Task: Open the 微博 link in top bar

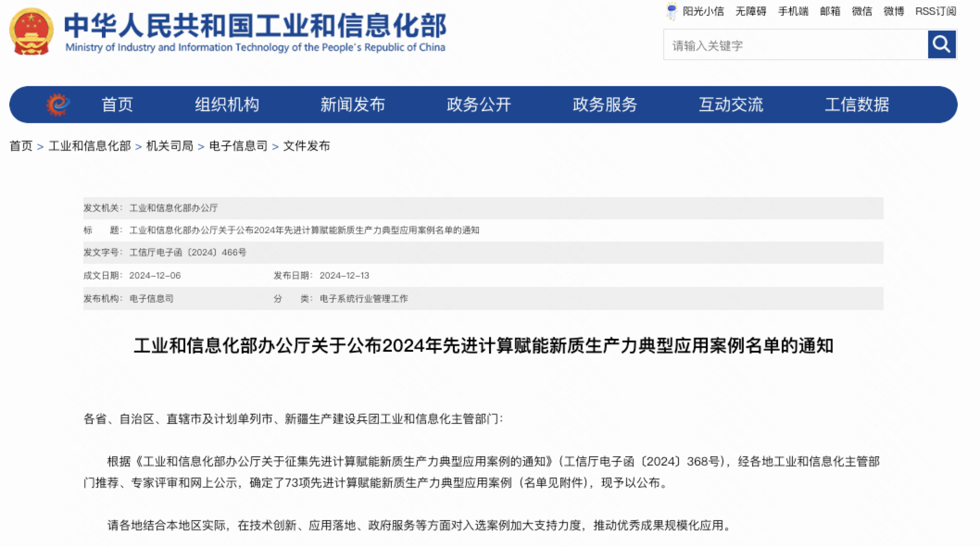Action: pos(894,12)
